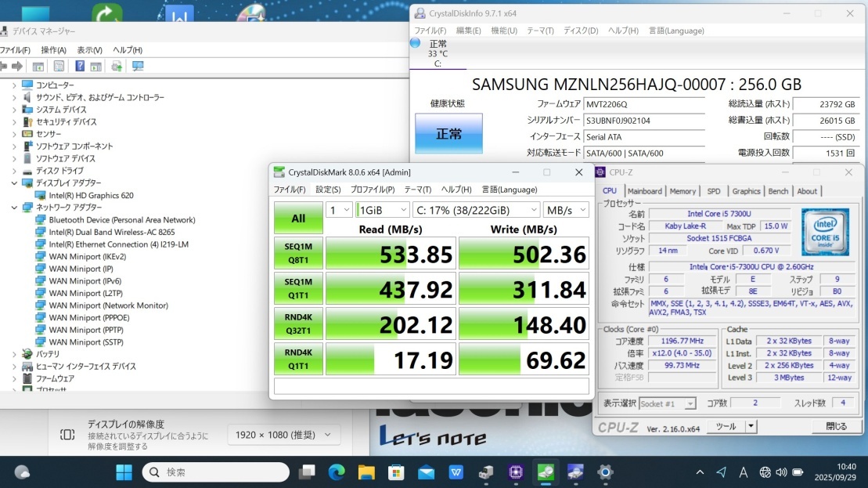Click the Intel HD Graphics 620 device
Image resolution: width=868 pixels, height=488 pixels.
click(x=91, y=195)
